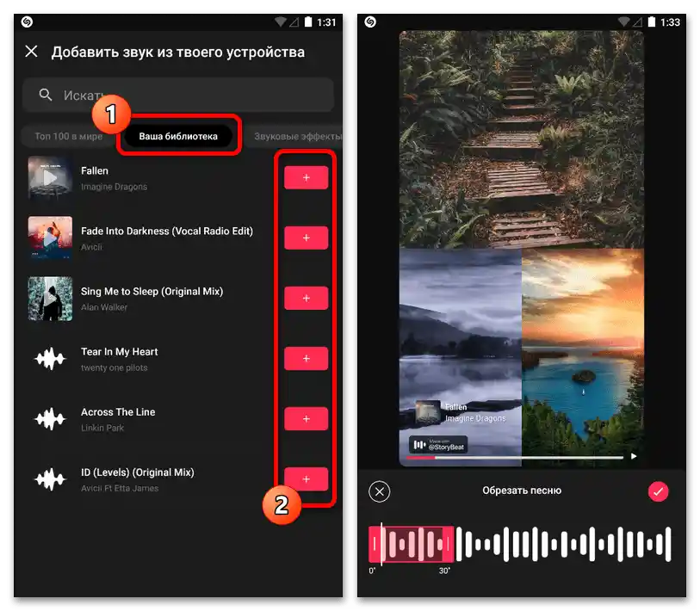Click artist name Avicii Ft Etta James
Image resolution: width=700 pixels, height=611 pixels.
click(x=120, y=488)
